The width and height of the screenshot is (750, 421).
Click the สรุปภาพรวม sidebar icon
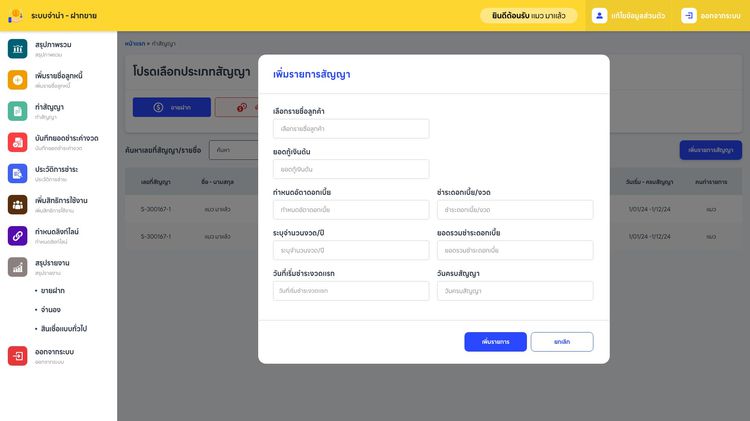tap(17, 48)
